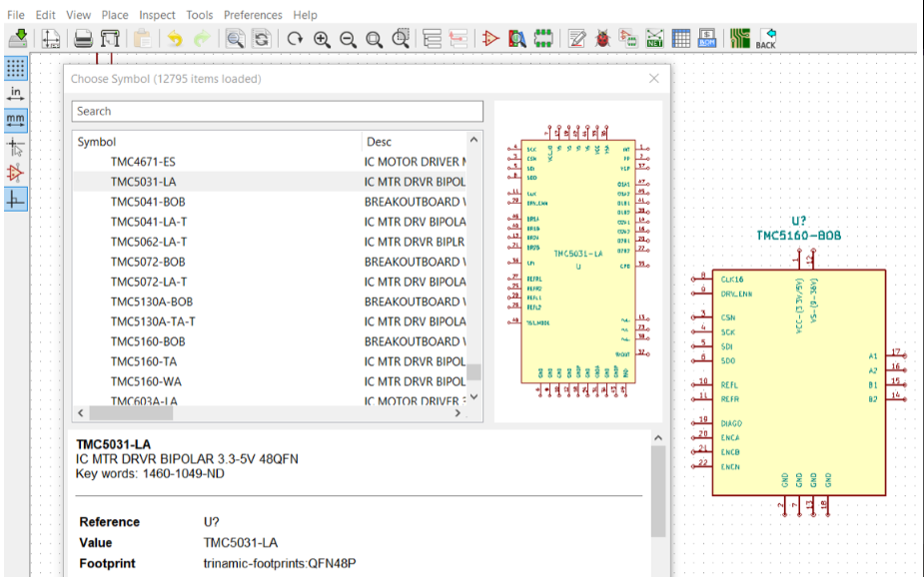924x577 pixels.
Task: Open the Help menu
Action: (306, 15)
